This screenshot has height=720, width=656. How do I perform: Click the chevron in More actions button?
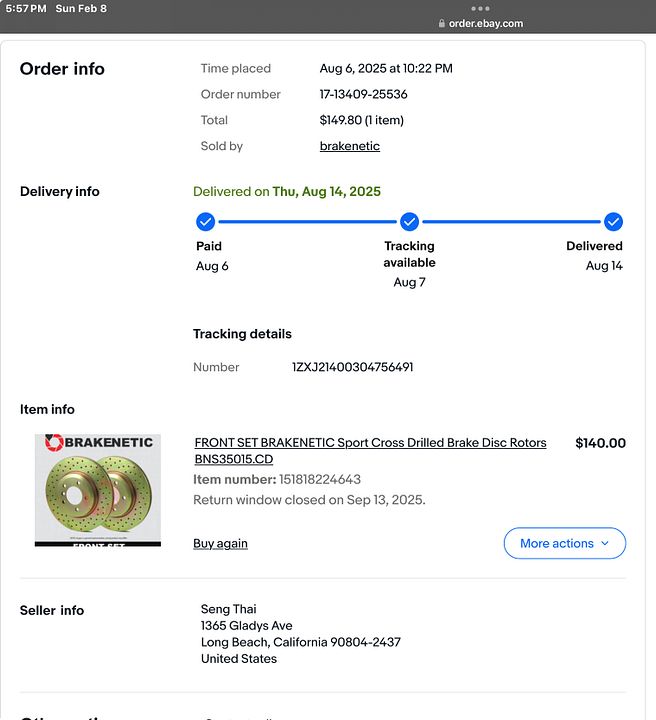coord(605,543)
